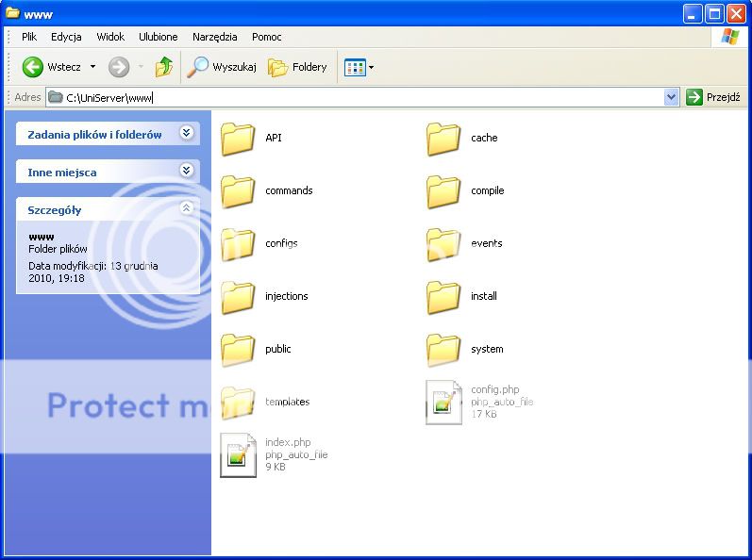This screenshot has height=560, width=752.
Task: Select the system folder icon
Action: coord(443,350)
